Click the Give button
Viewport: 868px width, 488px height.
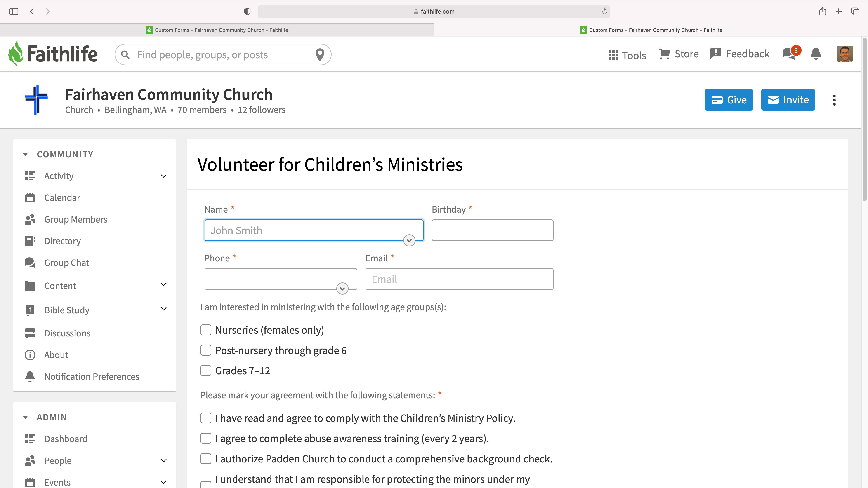tap(729, 100)
